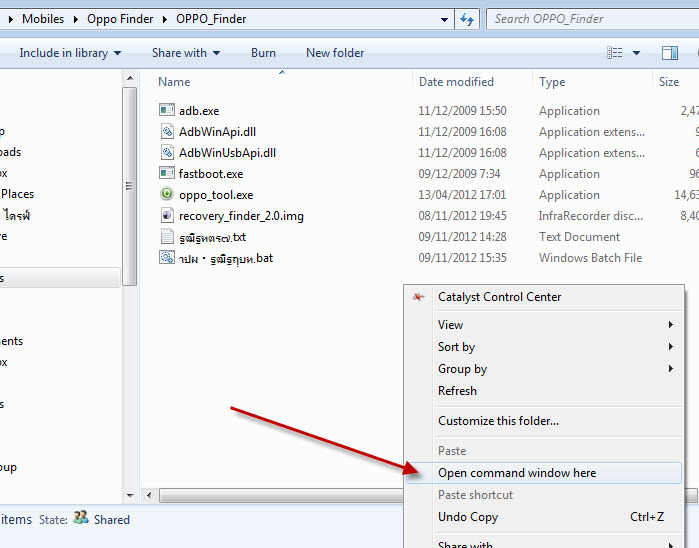699x548 pixels.
Task: Click the 13/04/2012 17:01 date cell
Action: [462, 195]
